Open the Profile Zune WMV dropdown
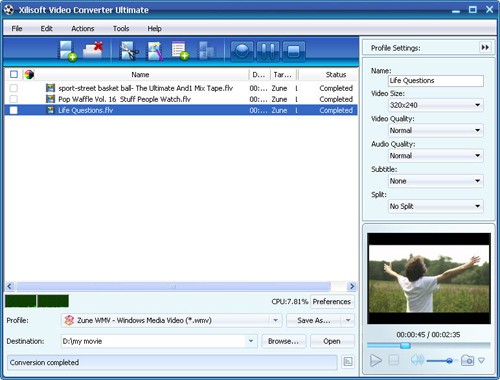500x380 pixels. coord(275,320)
